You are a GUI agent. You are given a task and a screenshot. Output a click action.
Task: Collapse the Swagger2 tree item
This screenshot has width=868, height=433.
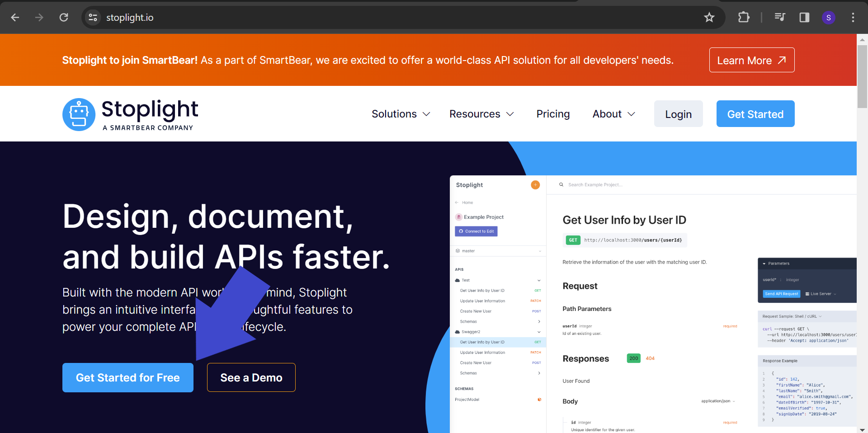click(498, 332)
